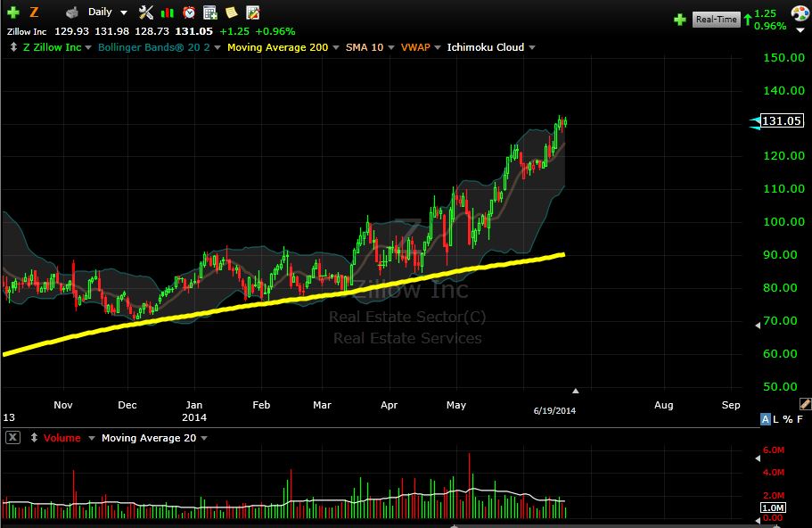Viewport: 812px width, 528px height.
Task: Select the bar chart style icon
Action: click(x=168, y=12)
